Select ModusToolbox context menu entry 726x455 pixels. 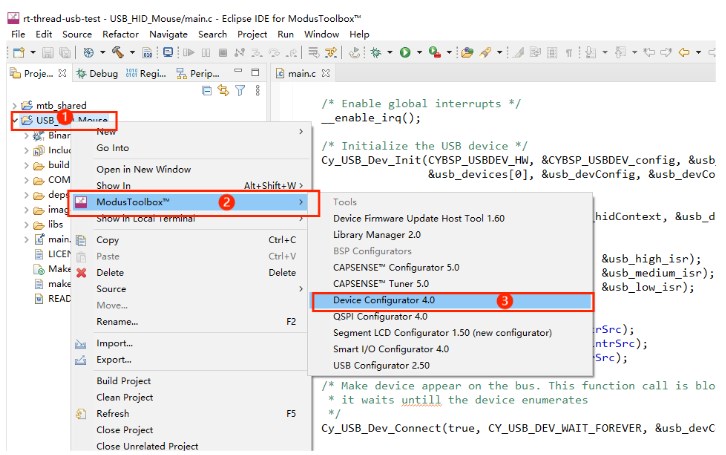click(x=190, y=202)
